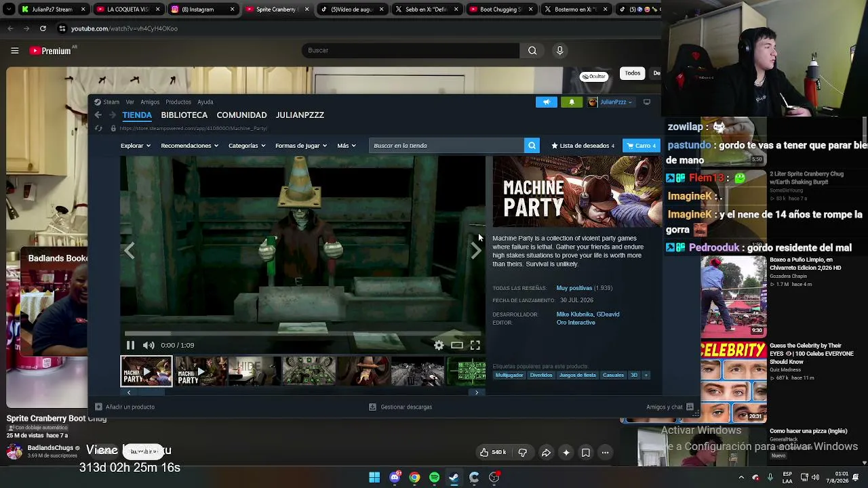Screen dimensions: 868x488
Task: Expand the Más store menu
Action: (x=347, y=146)
